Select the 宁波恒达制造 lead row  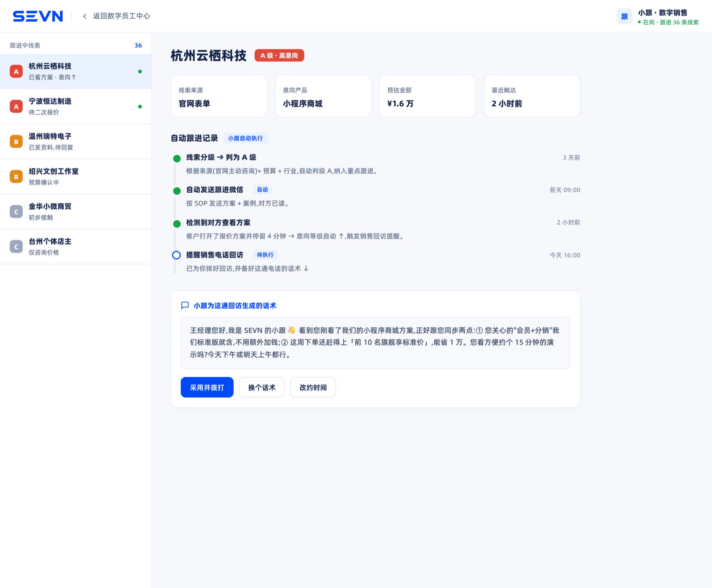(x=76, y=106)
